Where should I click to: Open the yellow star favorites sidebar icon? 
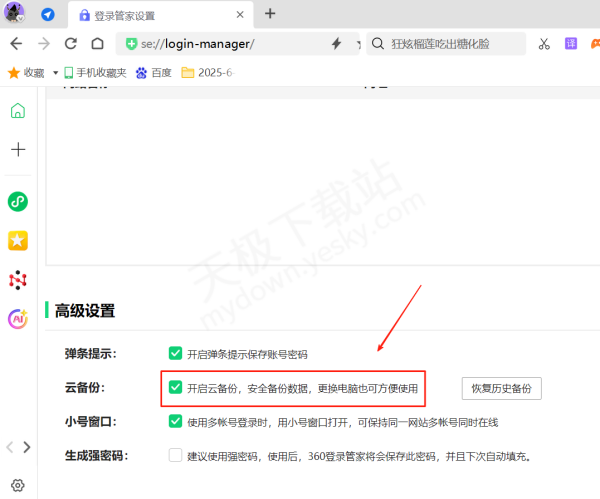point(17,241)
